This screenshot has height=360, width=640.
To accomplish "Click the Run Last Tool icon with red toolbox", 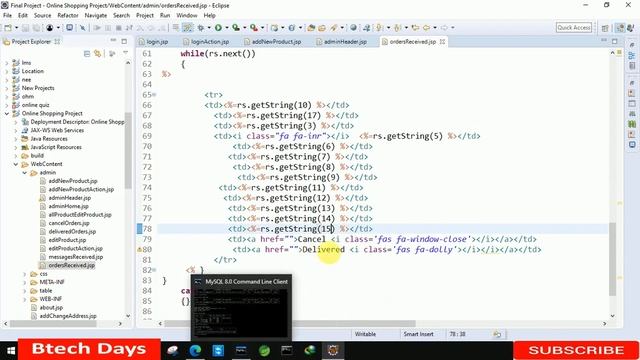I will pyautogui.click(x=254, y=28).
